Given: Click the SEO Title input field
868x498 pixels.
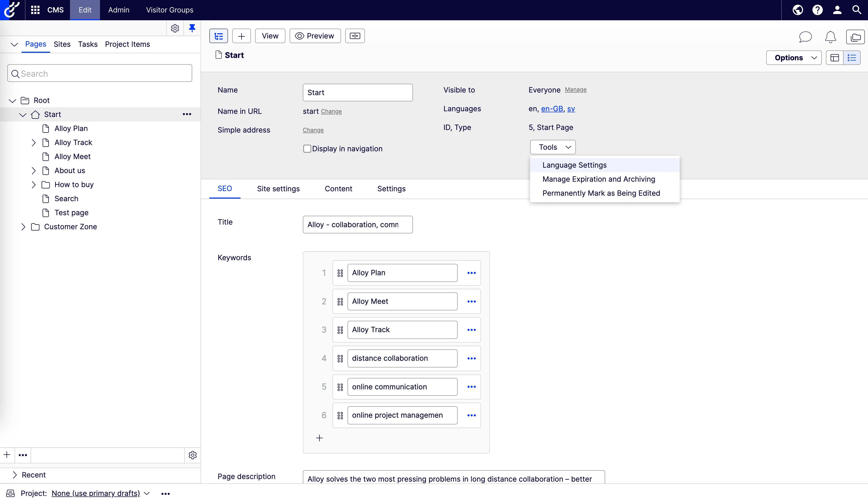Looking at the screenshot, I should coord(358,224).
